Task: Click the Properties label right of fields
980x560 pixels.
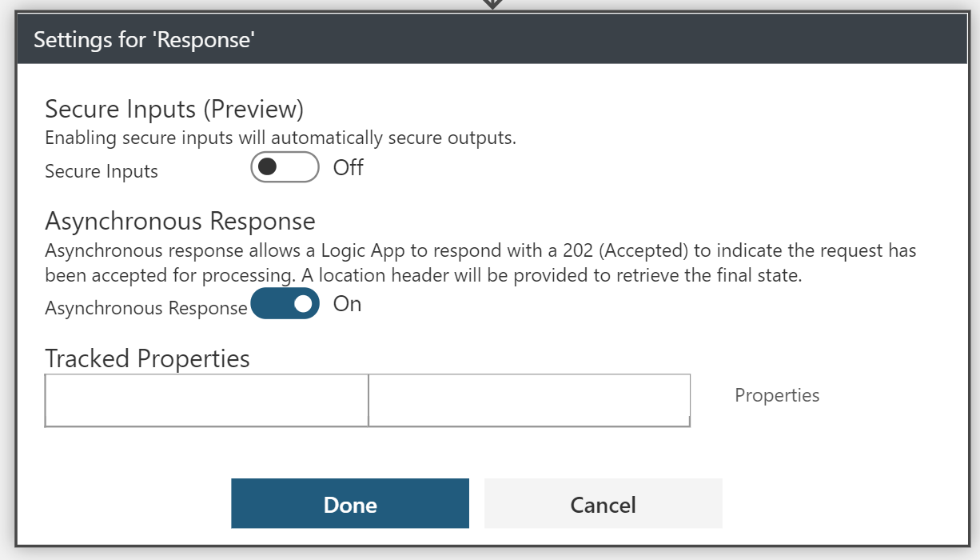Action: [777, 395]
